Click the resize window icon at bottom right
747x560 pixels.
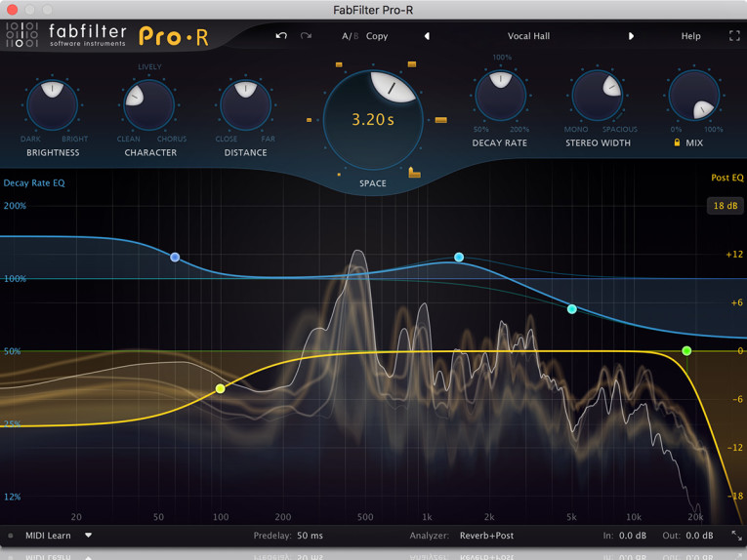(x=736, y=536)
